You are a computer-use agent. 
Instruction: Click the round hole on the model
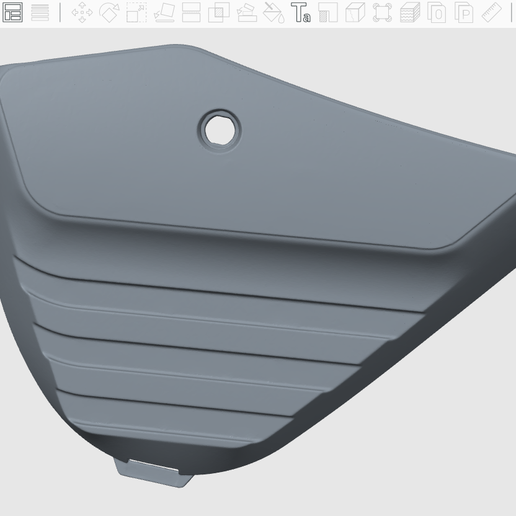[x=219, y=130]
